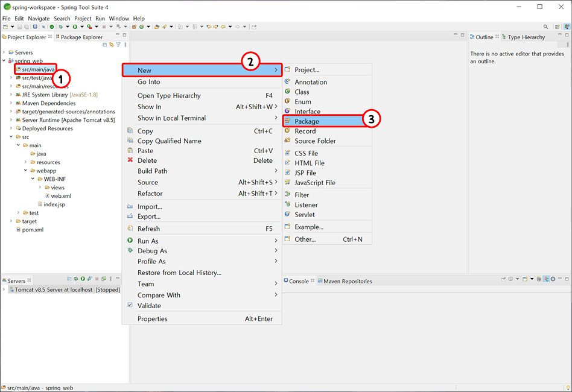Select Package in New submenu

tap(327, 121)
